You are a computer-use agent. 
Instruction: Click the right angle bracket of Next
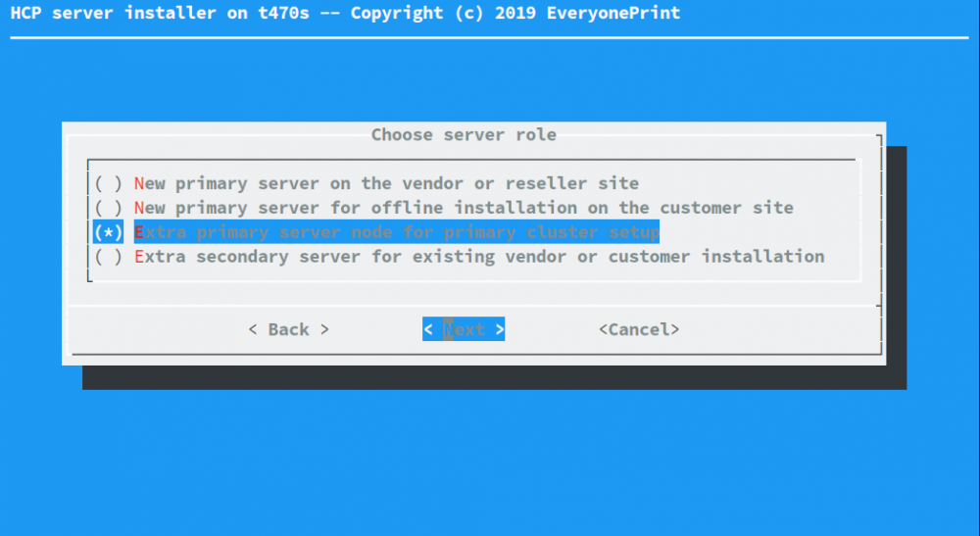[499, 329]
